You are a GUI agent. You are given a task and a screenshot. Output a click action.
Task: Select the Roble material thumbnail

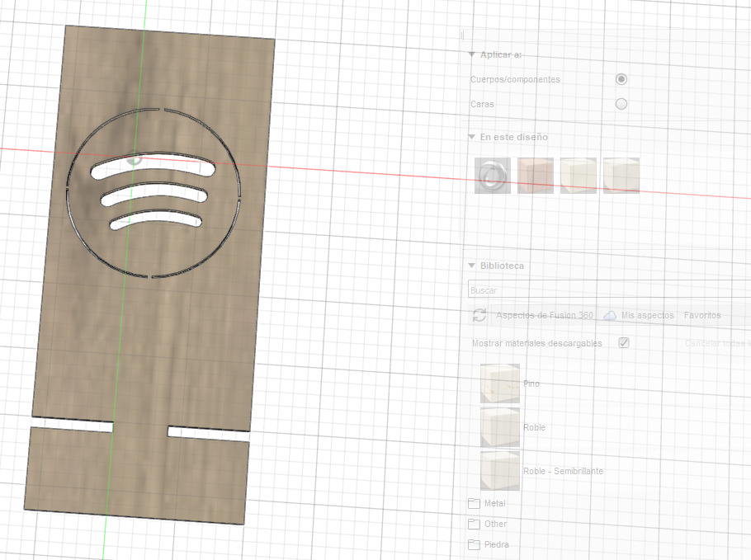(500, 427)
